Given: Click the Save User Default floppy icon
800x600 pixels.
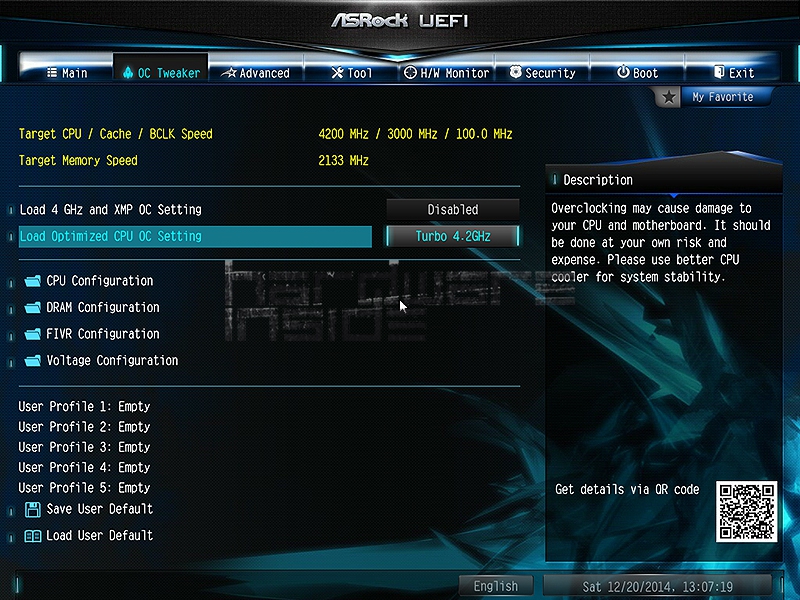Looking at the screenshot, I should [33, 509].
